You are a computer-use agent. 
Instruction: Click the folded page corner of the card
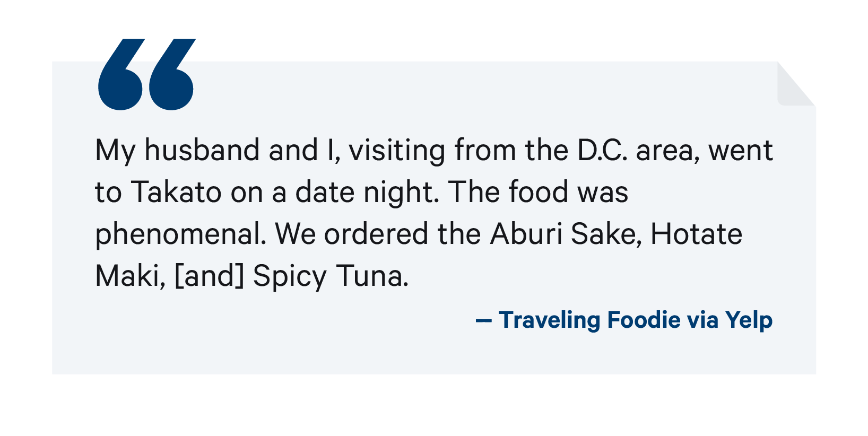coord(796,84)
